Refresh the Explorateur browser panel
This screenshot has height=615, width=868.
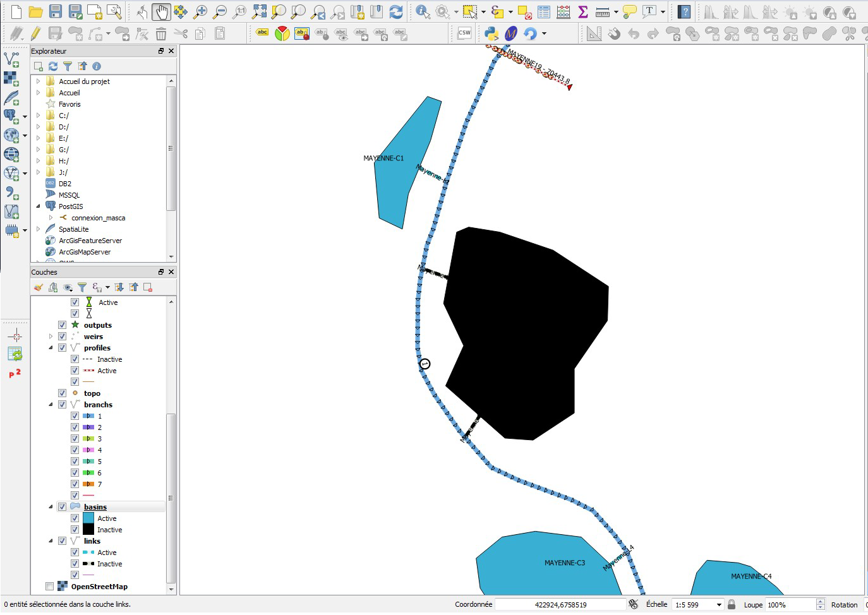[53, 66]
